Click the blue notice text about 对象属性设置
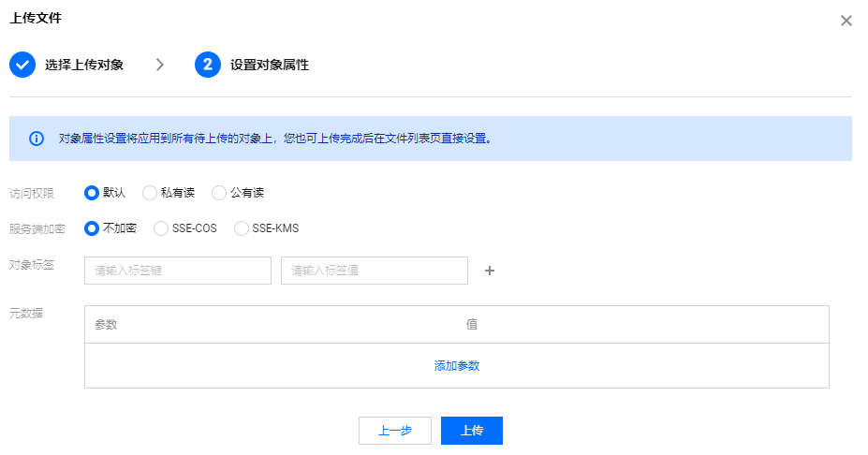Viewport: 868px width, 455px height. pos(275,139)
